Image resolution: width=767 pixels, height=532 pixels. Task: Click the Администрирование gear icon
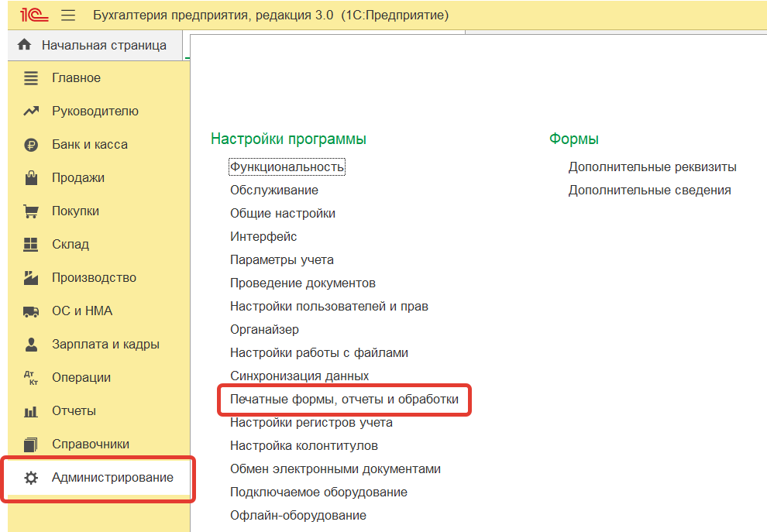point(31,478)
